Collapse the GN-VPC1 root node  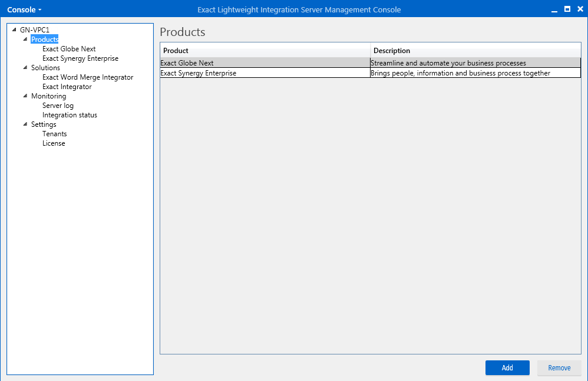[x=14, y=29]
